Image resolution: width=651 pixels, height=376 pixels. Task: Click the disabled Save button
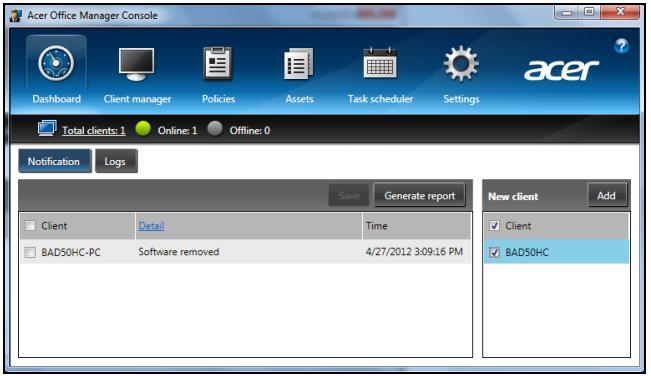point(348,195)
